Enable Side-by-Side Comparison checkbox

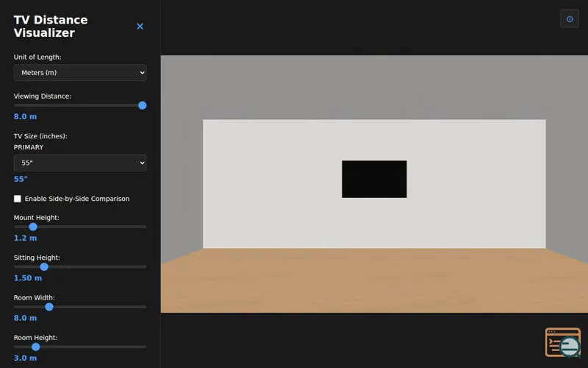[18, 199]
